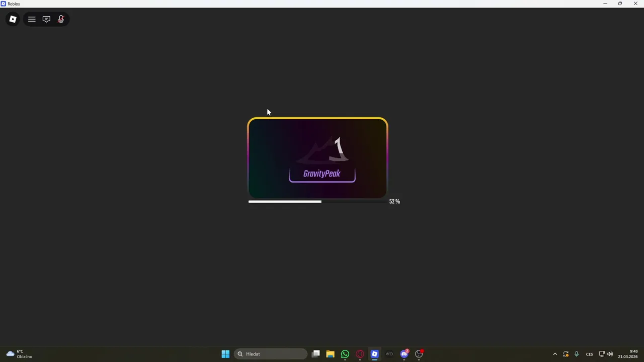Open the Roblox logo menu
The width and height of the screenshot is (644, 362).
click(13, 19)
